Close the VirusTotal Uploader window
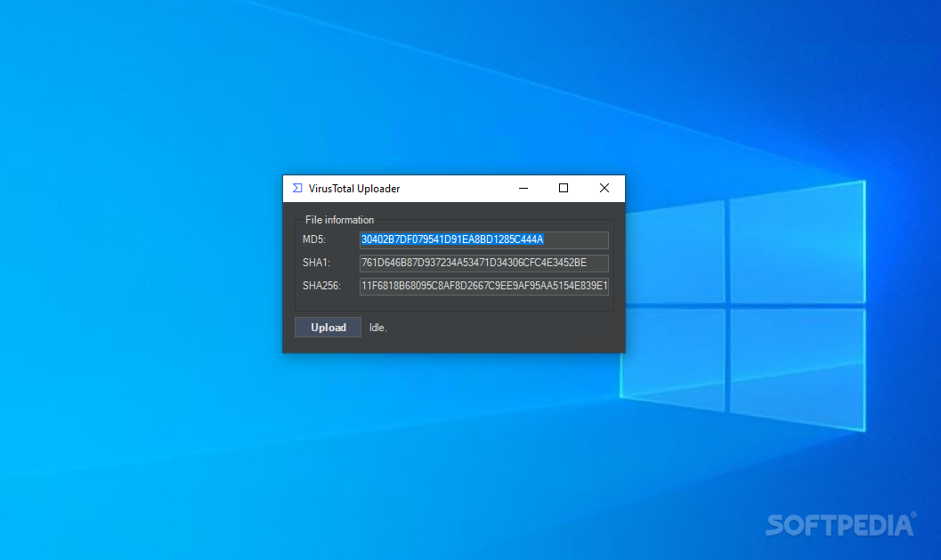Screen dimensions: 941x560 click(604, 189)
